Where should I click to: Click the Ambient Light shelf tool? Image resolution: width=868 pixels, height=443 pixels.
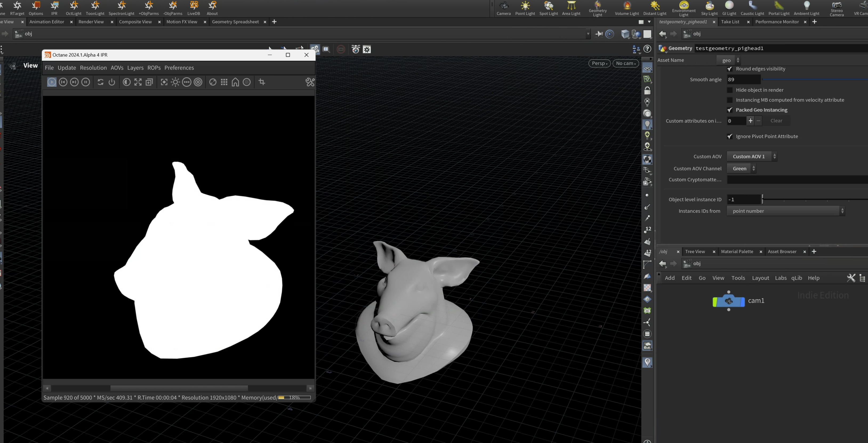tap(806, 8)
